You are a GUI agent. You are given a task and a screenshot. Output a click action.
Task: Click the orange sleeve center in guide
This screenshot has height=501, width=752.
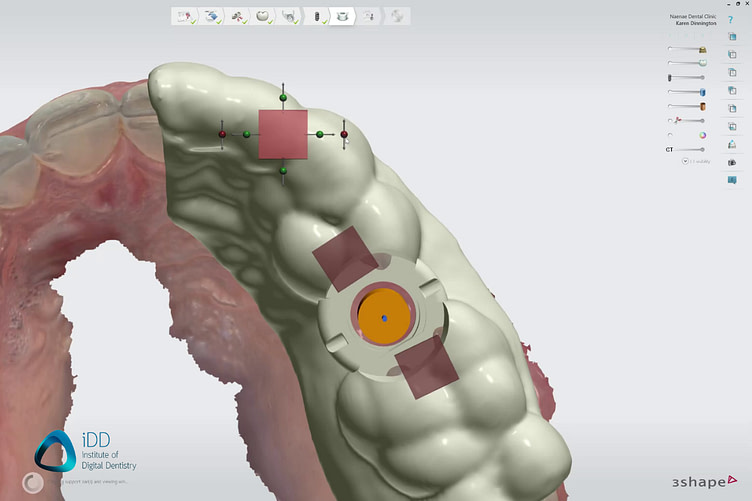tap(384, 318)
